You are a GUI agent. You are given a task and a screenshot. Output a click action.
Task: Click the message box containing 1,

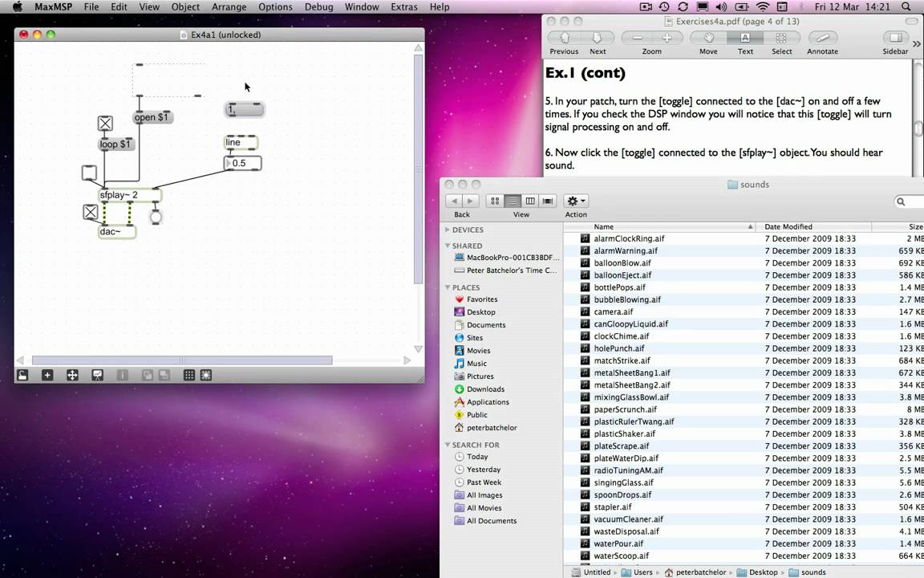pos(245,109)
